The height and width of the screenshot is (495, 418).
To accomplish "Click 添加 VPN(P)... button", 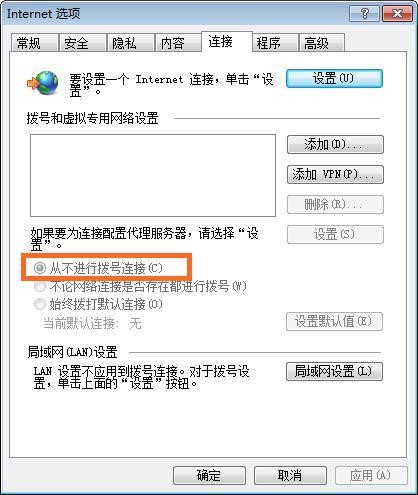I will coord(335,174).
